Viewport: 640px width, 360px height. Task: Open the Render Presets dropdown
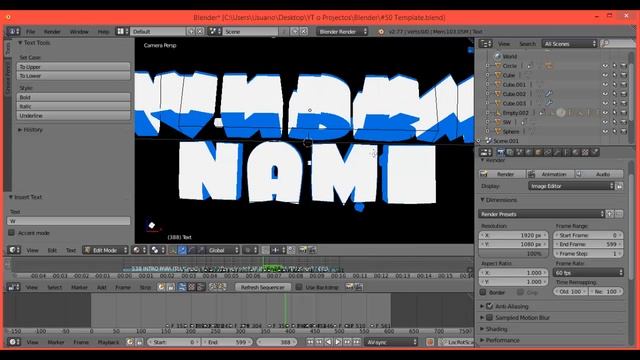pos(541,214)
